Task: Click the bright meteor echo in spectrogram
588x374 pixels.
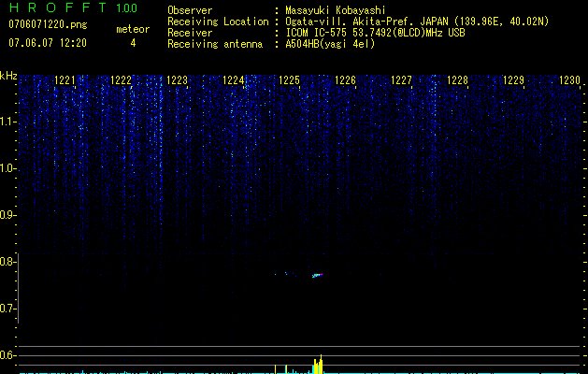Action: 317,275
